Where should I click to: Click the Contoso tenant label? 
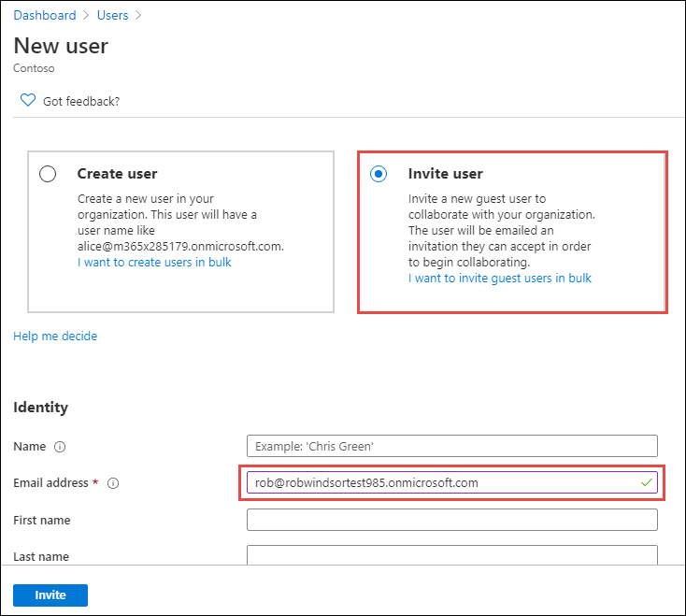click(x=34, y=68)
